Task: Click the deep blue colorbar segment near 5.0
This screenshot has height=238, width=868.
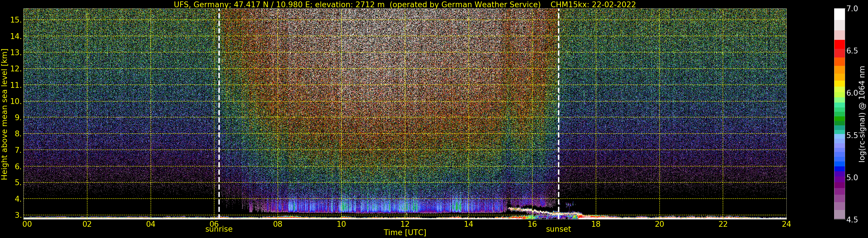Action: pyautogui.click(x=839, y=169)
